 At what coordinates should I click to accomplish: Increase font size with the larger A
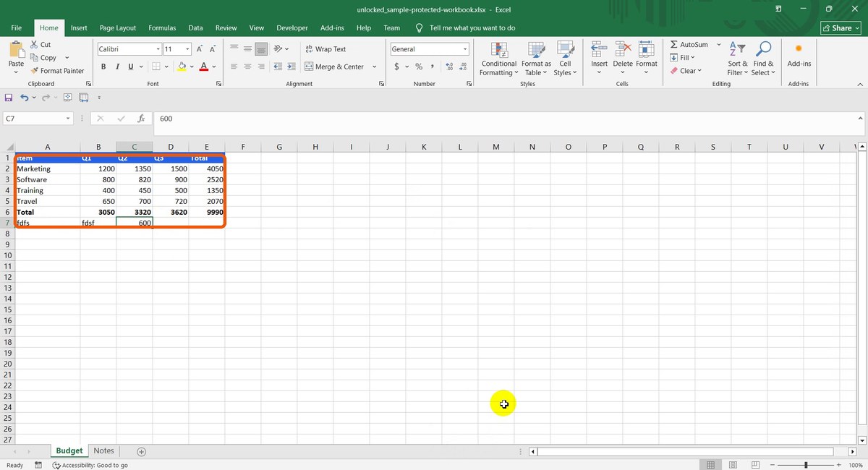[200, 49]
